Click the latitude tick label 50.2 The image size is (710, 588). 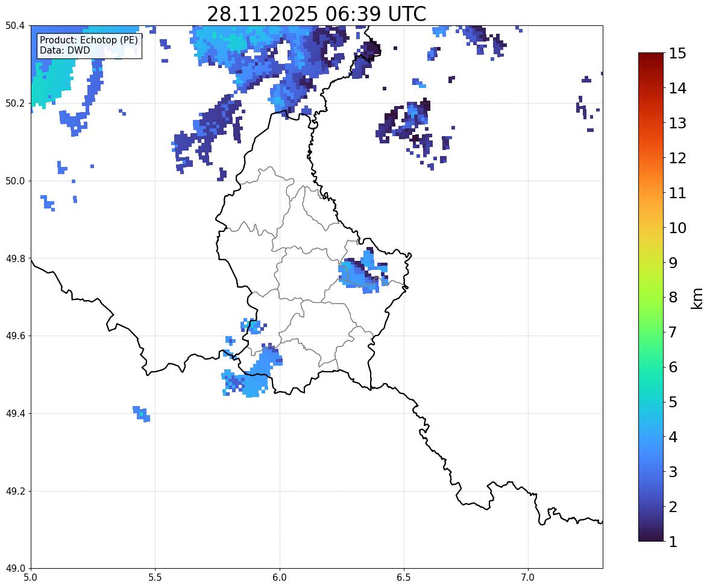(15, 103)
